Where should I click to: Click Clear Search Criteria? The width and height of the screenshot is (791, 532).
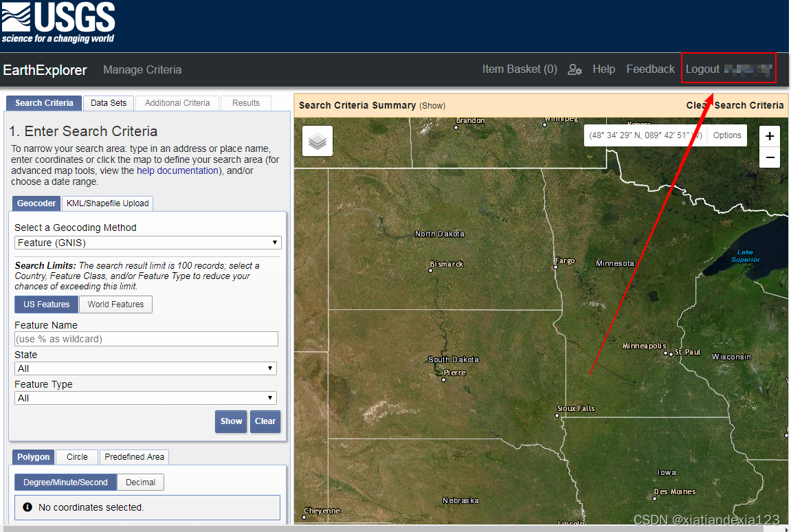pyautogui.click(x=735, y=105)
